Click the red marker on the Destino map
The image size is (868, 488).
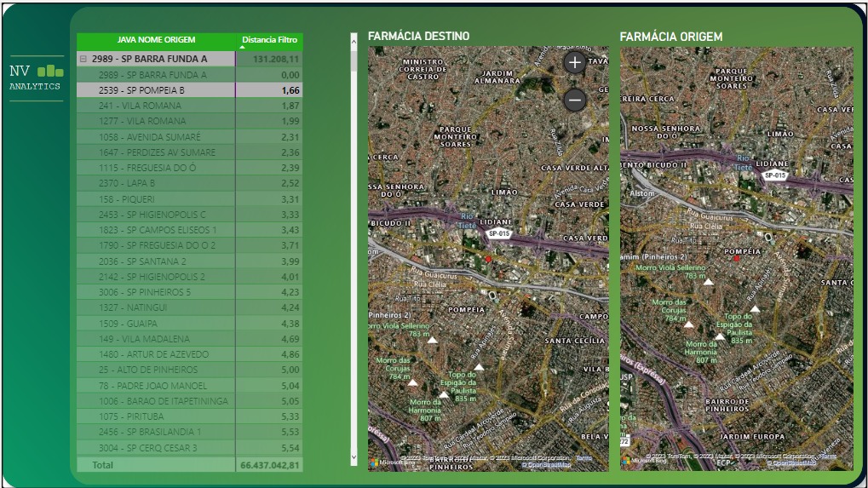pyautogui.click(x=488, y=258)
